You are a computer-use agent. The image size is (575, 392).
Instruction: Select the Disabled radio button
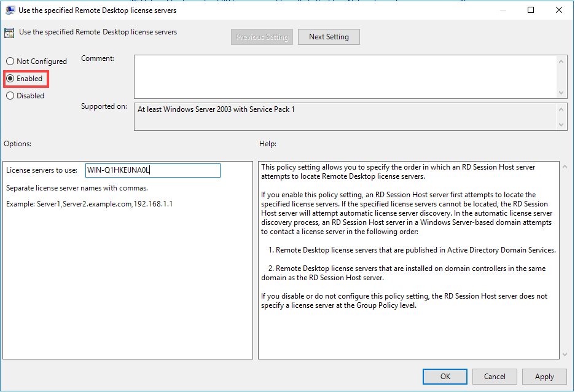coord(25,96)
